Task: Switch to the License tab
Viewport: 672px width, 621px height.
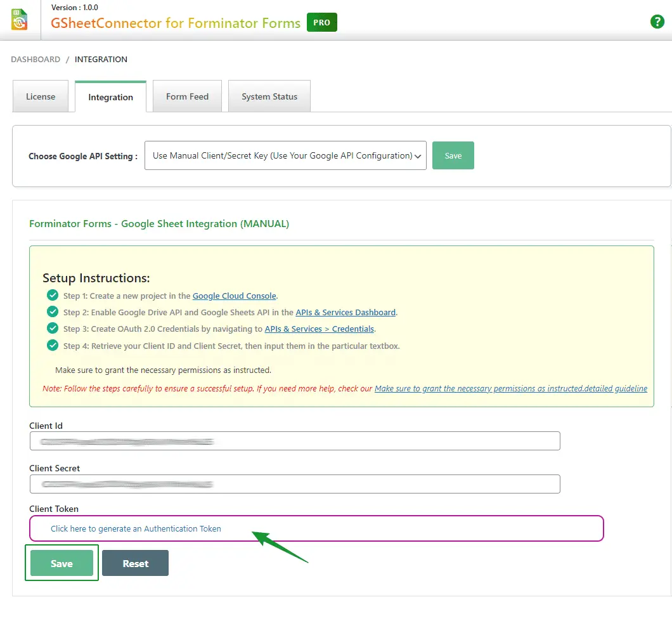Action: [x=41, y=96]
